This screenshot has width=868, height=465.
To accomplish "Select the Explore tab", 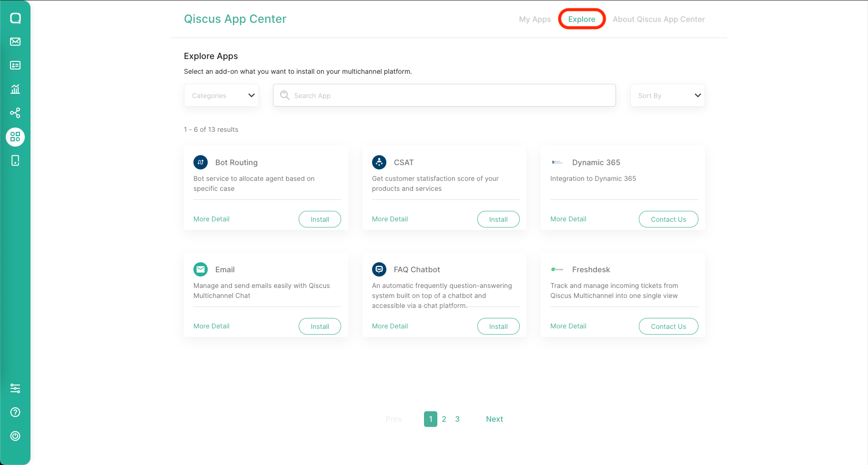I will [x=582, y=19].
